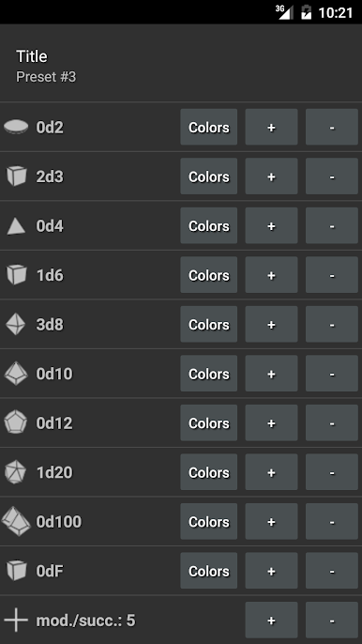The height and width of the screenshot is (644, 362).
Task: Tap the d10 die icon
Action: pyautogui.click(x=16, y=374)
